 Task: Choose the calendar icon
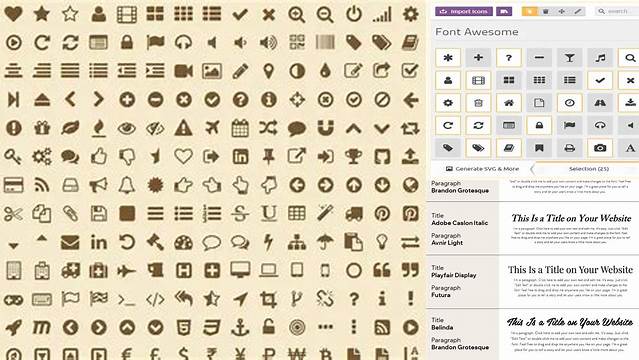pyautogui.click(x=240, y=128)
